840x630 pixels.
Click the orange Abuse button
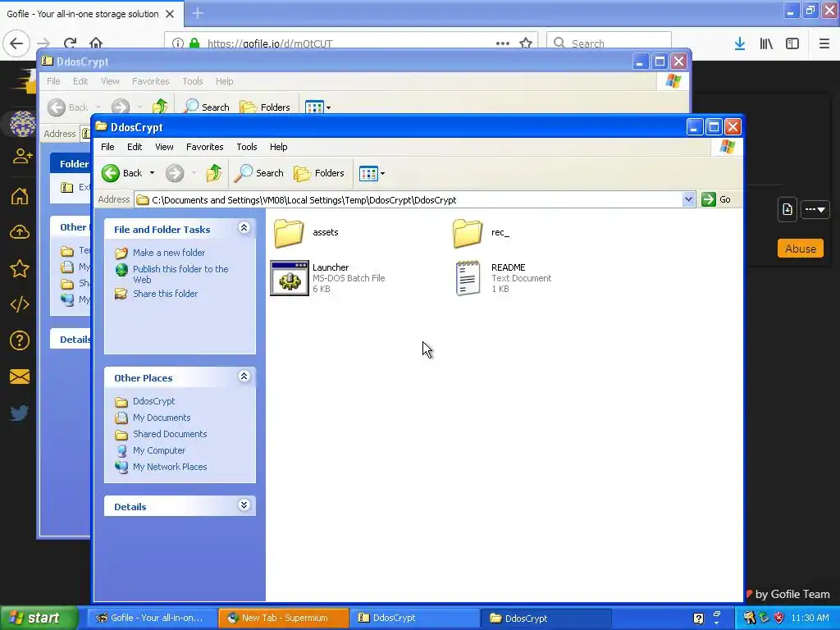pyautogui.click(x=801, y=249)
